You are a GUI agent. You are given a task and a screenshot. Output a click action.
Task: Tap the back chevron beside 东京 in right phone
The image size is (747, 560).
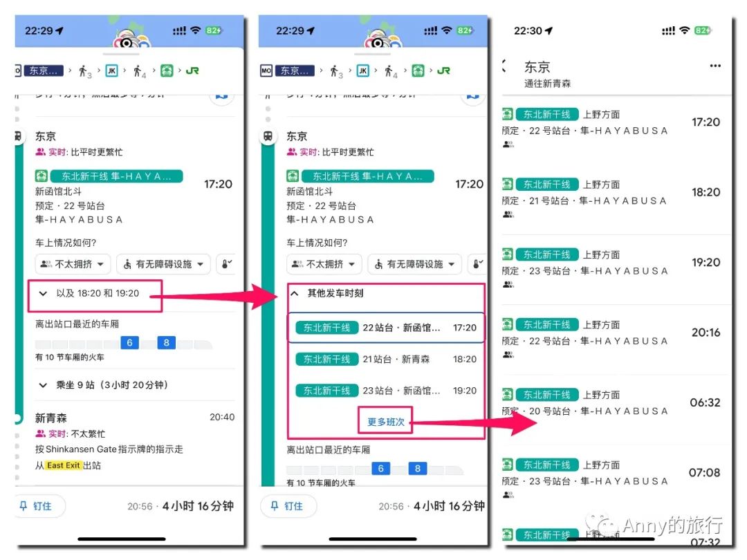tap(505, 66)
